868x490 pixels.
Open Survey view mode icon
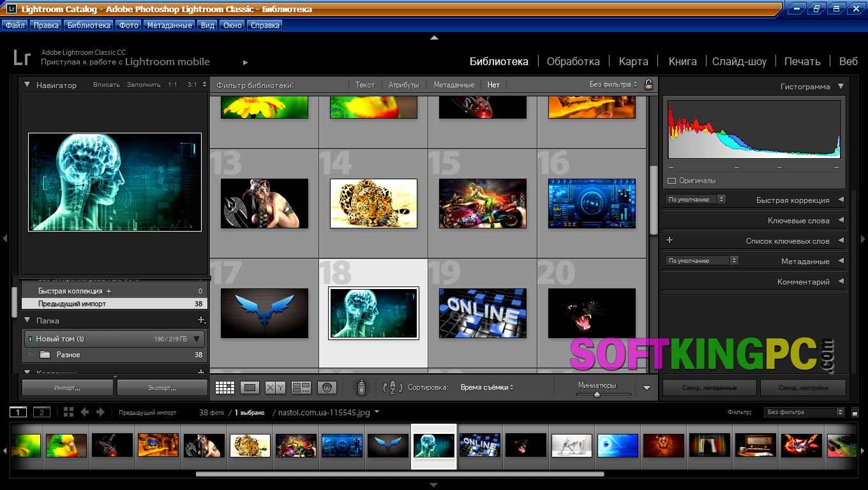tap(301, 387)
